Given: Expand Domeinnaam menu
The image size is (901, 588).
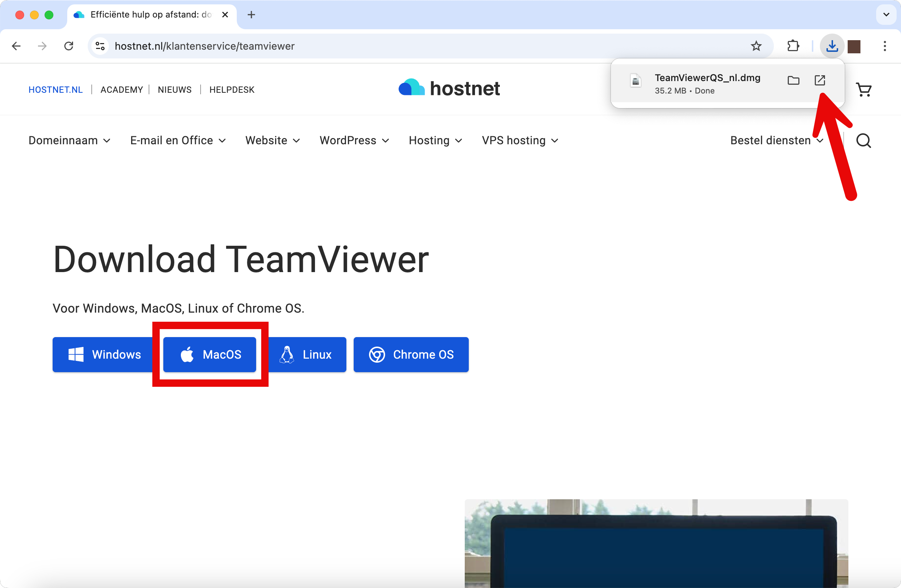Looking at the screenshot, I should pos(70,140).
